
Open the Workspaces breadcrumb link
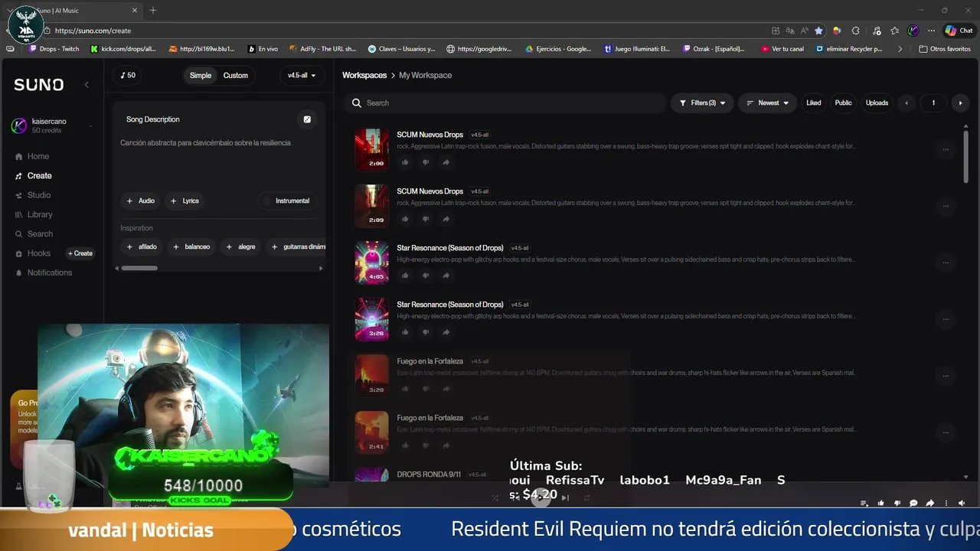pyautogui.click(x=364, y=75)
